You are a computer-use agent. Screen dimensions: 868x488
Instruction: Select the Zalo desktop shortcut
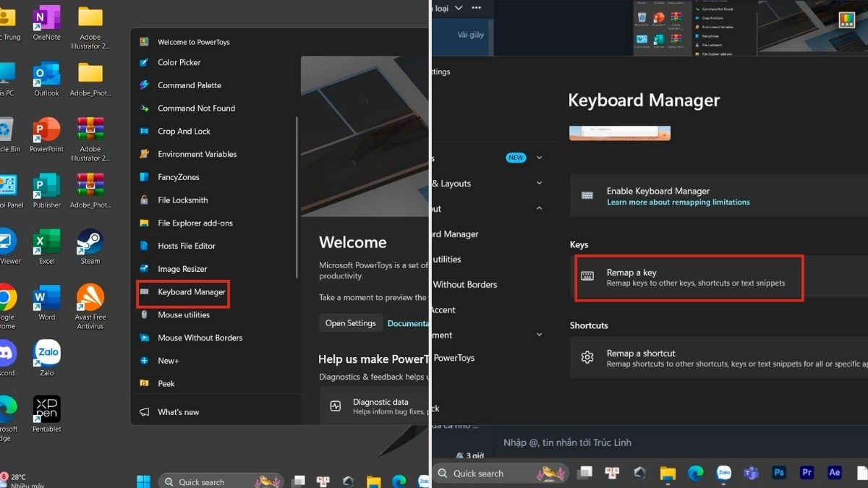pos(47,359)
